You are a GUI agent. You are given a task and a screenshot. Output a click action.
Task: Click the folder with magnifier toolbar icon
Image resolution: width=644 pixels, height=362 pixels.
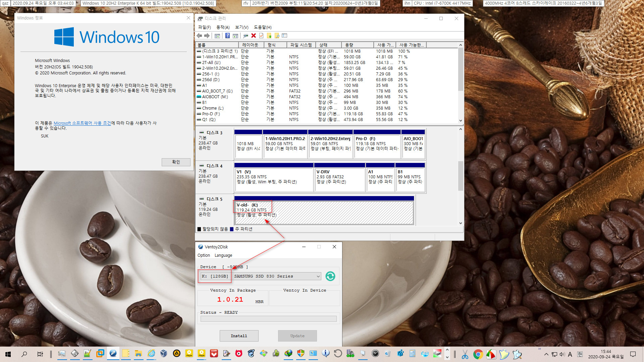(x=277, y=36)
